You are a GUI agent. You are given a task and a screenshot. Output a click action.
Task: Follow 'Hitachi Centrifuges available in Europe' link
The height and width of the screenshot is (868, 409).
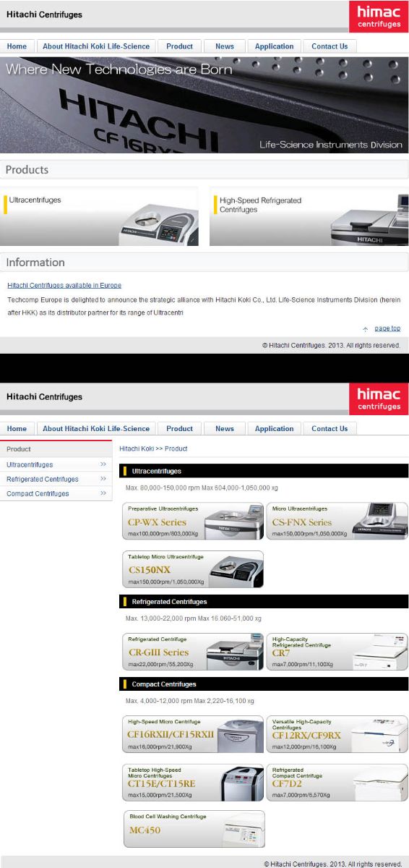point(64,285)
